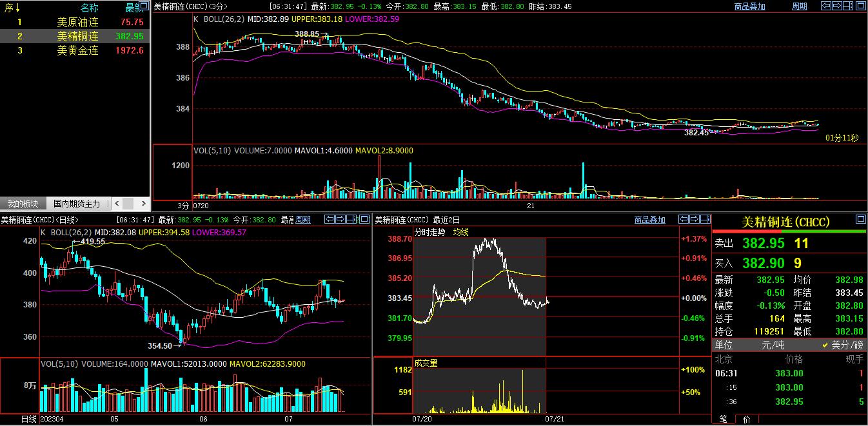The width and height of the screenshot is (868, 426).
Task: Open 周期 period menu in 3-minute chart
Action: pos(799,6)
